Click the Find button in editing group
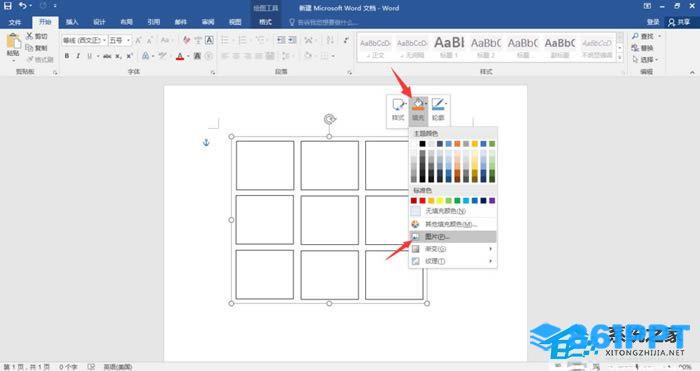This screenshot has height=371, width=700. pyautogui.click(x=643, y=36)
